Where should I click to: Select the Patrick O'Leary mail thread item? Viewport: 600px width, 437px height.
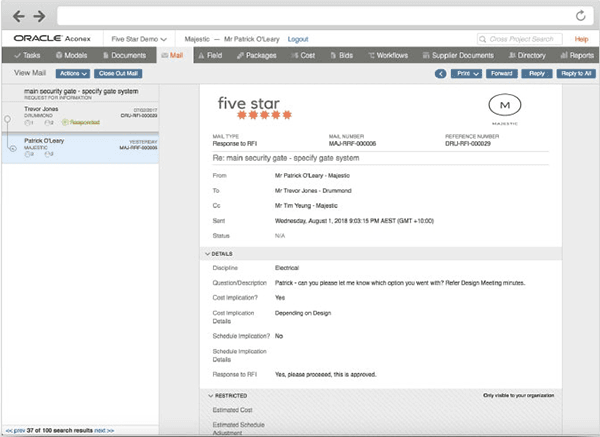click(x=80, y=148)
